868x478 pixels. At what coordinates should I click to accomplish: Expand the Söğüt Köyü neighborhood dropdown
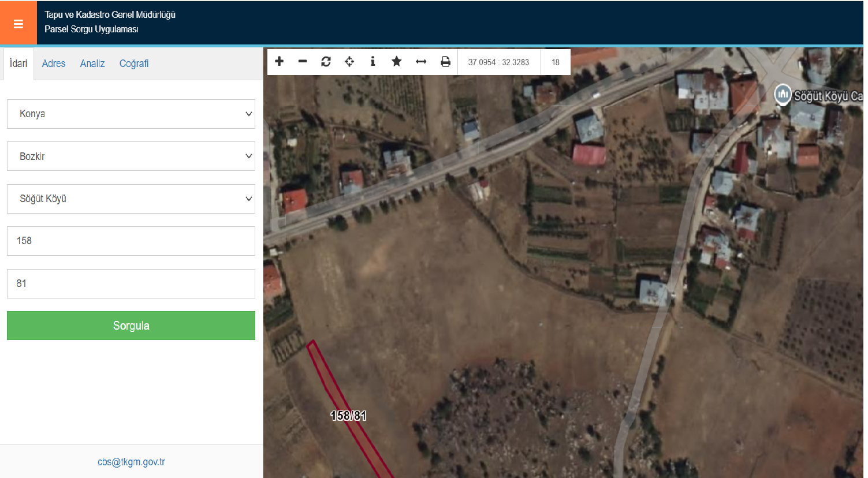click(x=131, y=199)
